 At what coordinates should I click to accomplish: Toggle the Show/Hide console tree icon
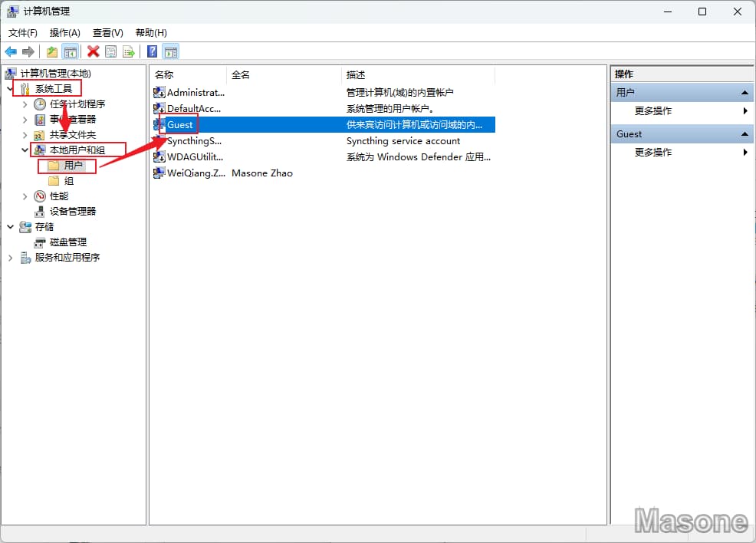pyautogui.click(x=71, y=51)
